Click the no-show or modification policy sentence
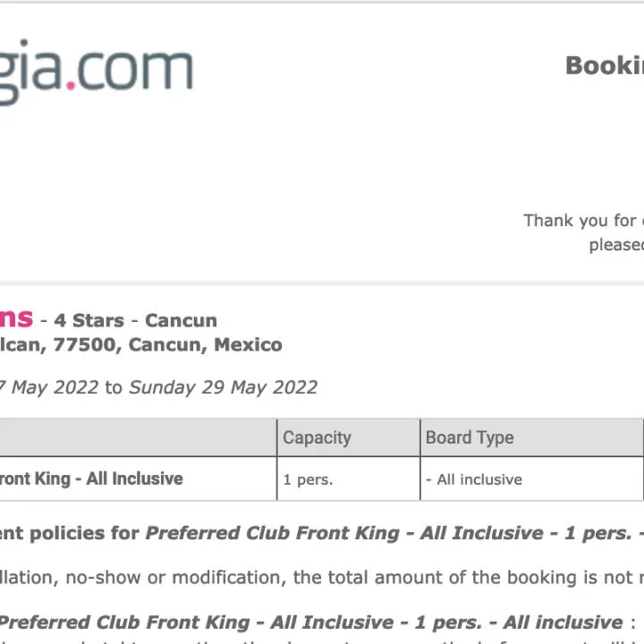The image size is (644, 644). click(322, 578)
